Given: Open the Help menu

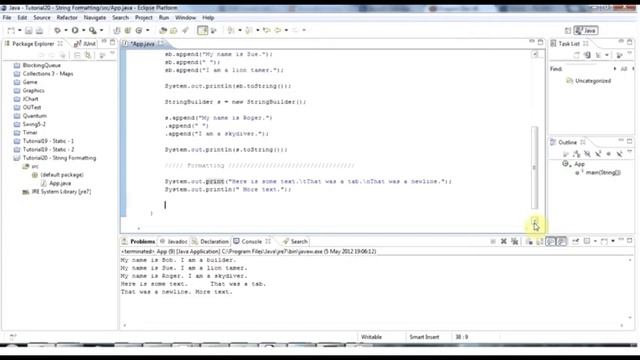Looking at the screenshot, I should (x=208, y=18).
